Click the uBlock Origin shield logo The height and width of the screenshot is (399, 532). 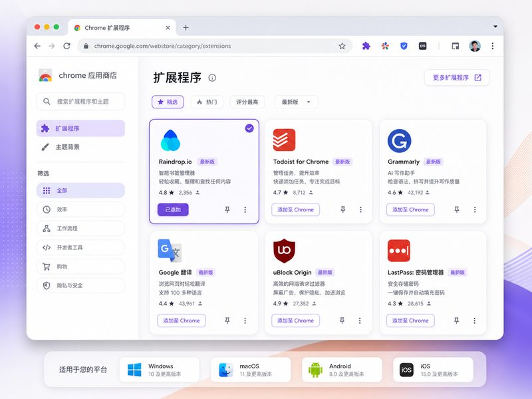284,251
